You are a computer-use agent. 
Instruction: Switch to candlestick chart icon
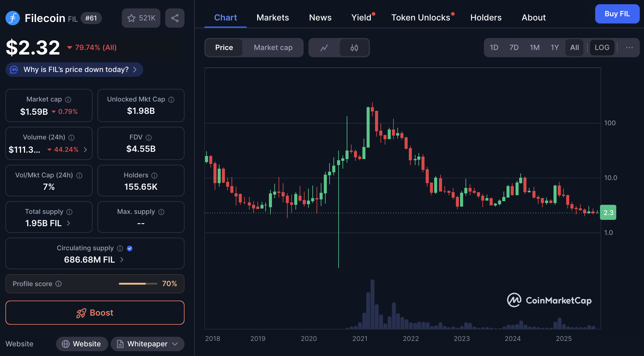coord(354,48)
